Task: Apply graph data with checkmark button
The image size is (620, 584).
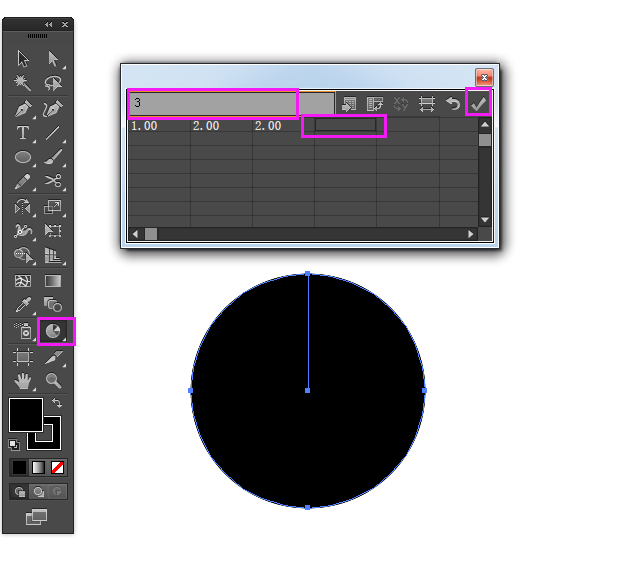Action: [478, 104]
